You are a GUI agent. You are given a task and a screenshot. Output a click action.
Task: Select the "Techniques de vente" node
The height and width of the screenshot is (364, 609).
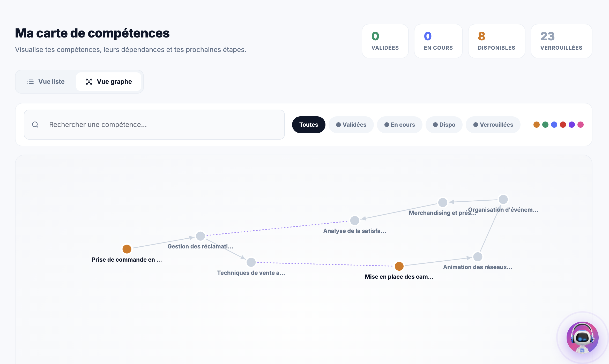click(251, 262)
